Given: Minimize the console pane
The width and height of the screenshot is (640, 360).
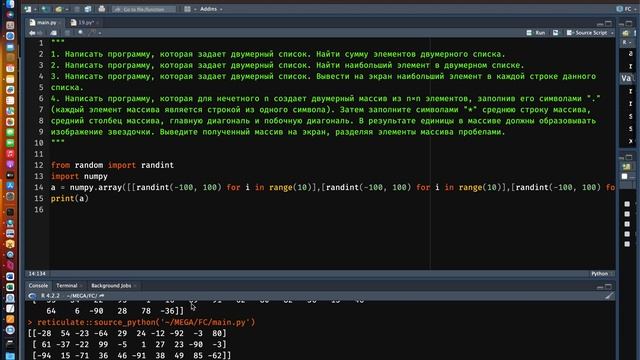Looking at the screenshot, I should tap(600, 287).
